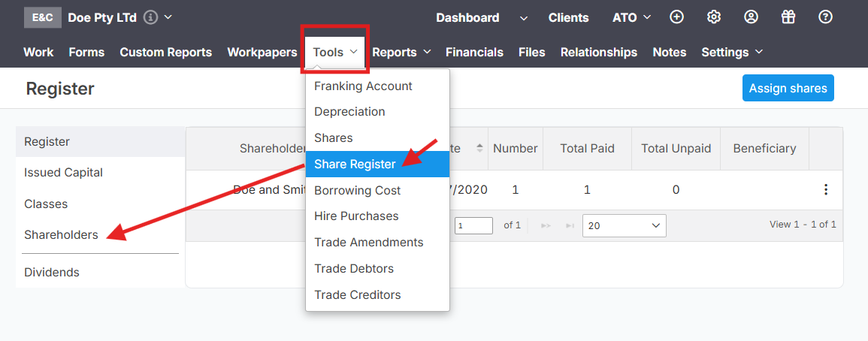
Task: Click the Total Paid column header
Action: [588, 149]
